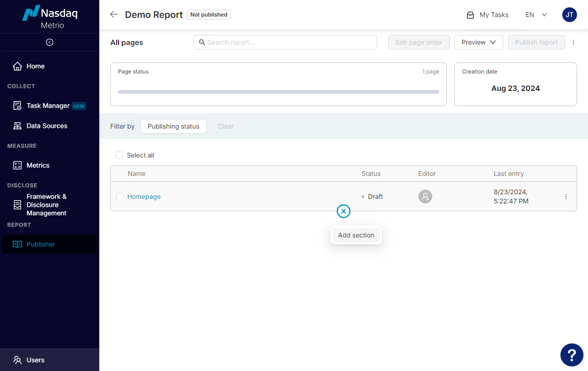Assign editor via Homepage avatar icon
Viewport: 588px width, 371px height.
tap(425, 197)
